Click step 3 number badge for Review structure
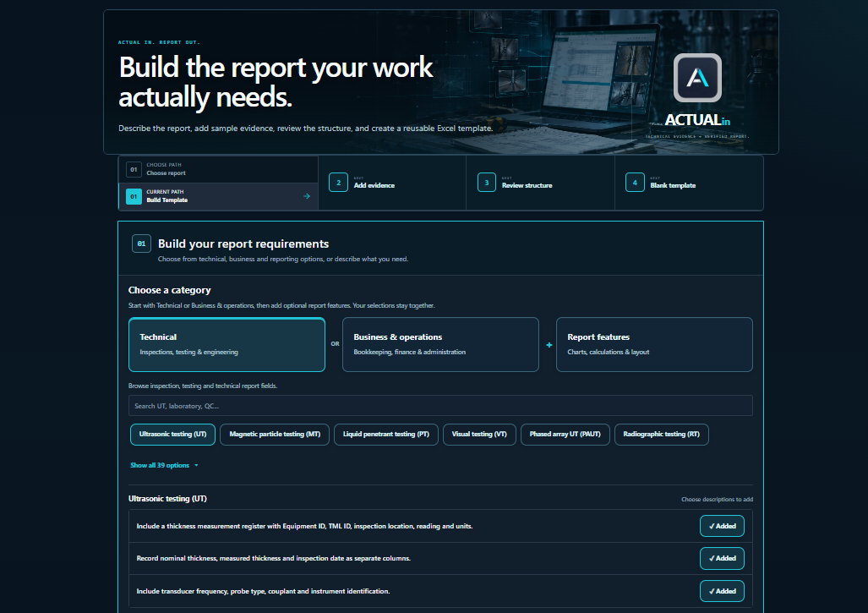 [487, 183]
